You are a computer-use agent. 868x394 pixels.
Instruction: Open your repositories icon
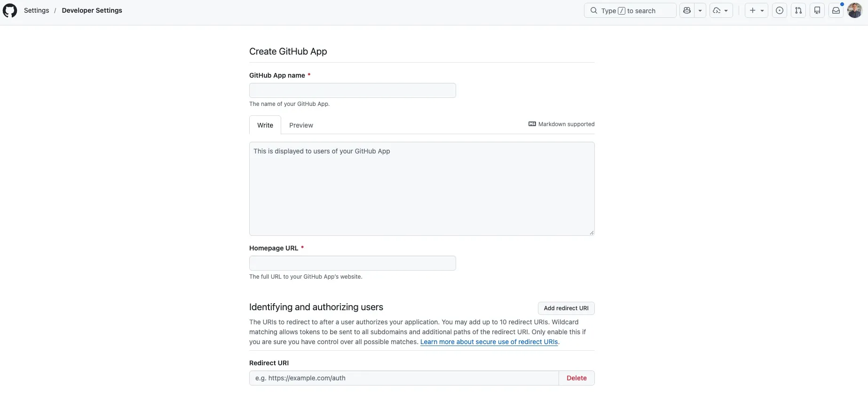817,10
